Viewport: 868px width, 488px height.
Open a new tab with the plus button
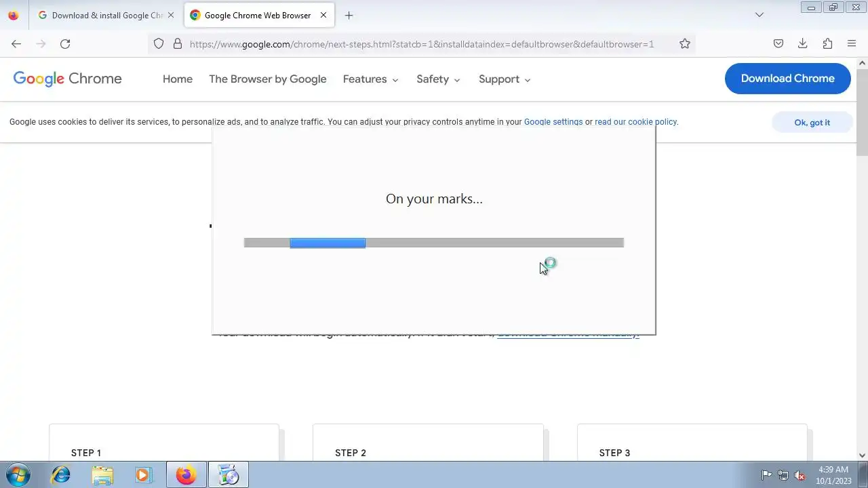tap(349, 15)
